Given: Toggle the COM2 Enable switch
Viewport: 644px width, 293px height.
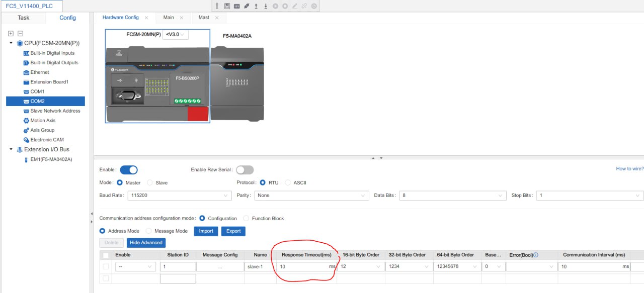Looking at the screenshot, I should point(129,170).
